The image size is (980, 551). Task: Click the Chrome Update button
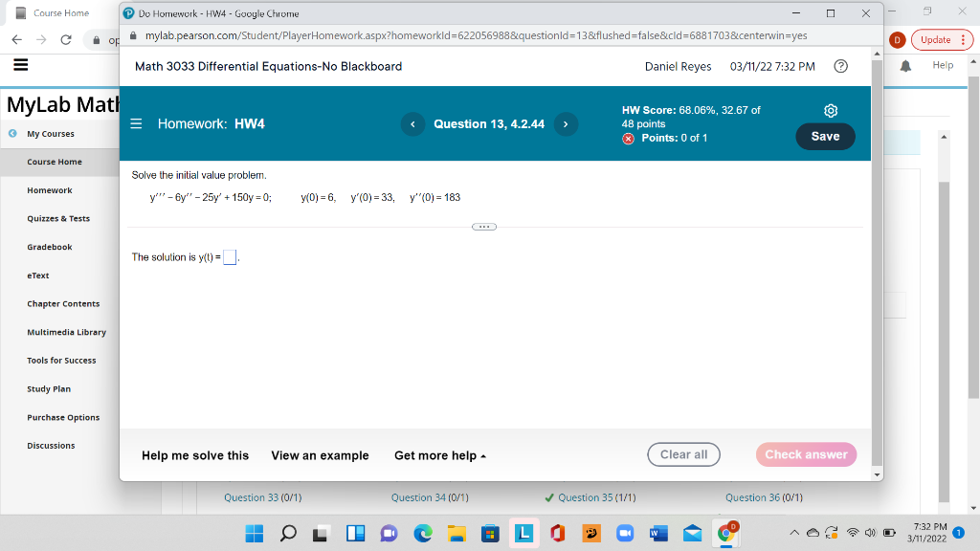click(942, 40)
